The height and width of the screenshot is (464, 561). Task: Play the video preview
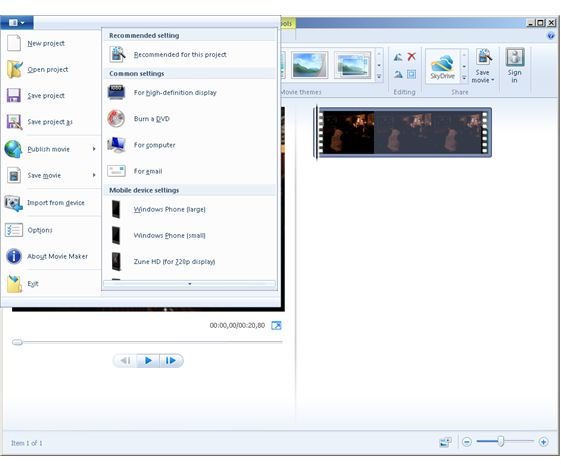[148, 361]
